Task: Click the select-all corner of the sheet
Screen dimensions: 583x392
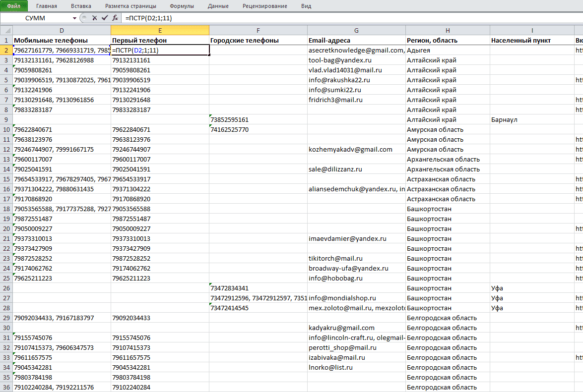Action: coord(6,30)
